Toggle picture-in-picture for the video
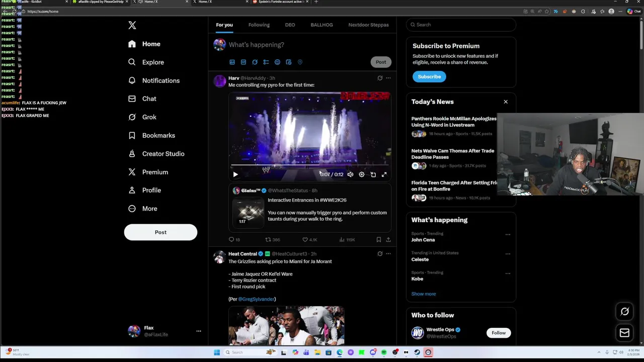The width and height of the screenshot is (644, 362). coord(373,174)
